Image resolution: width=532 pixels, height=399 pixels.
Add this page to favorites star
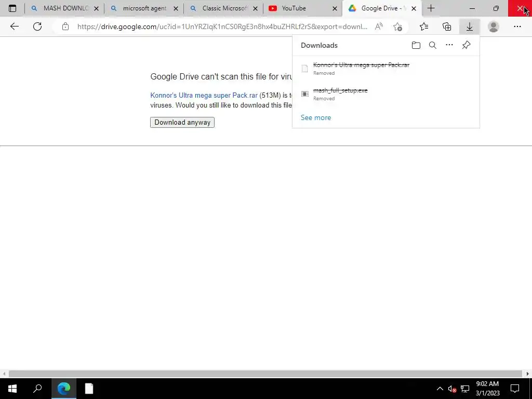point(397,26)
